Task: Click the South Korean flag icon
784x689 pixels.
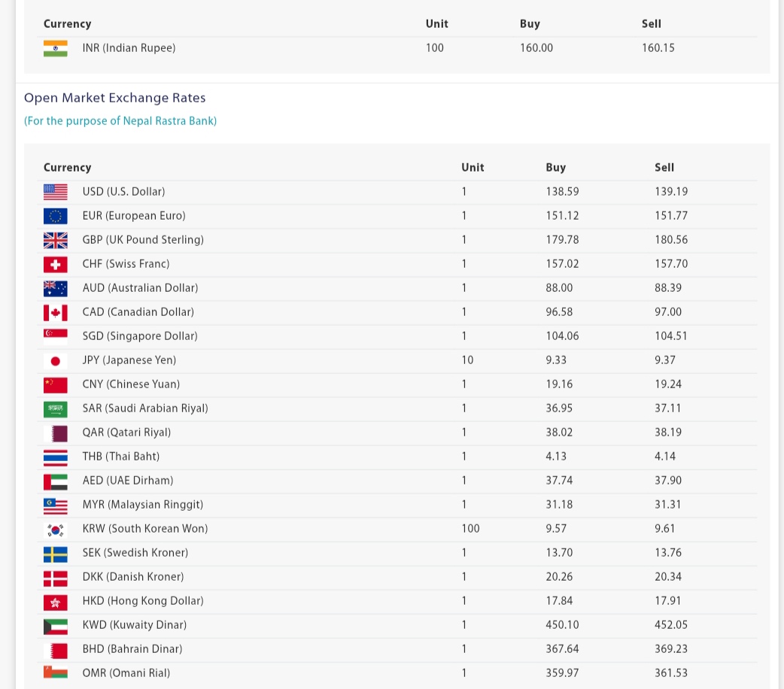Action: coord(56,529)
